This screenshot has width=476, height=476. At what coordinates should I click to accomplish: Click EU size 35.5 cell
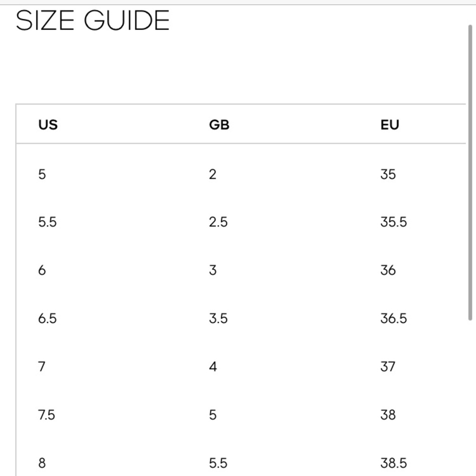pos(394,222)
